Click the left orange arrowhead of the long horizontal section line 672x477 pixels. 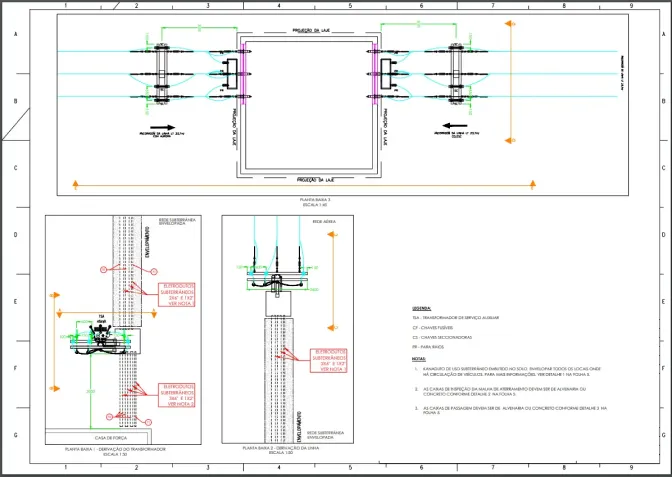[x=76, y=185]
